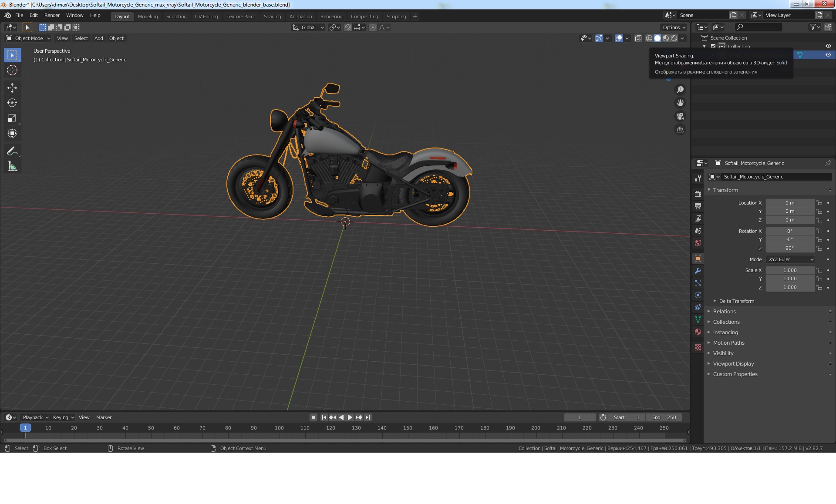Select the Measure tool
The image size is (836, 504).
[x=12, y=167]
